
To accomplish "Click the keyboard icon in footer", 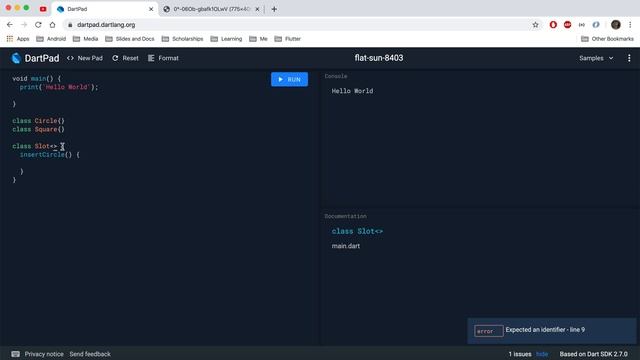I will [16, 354].
